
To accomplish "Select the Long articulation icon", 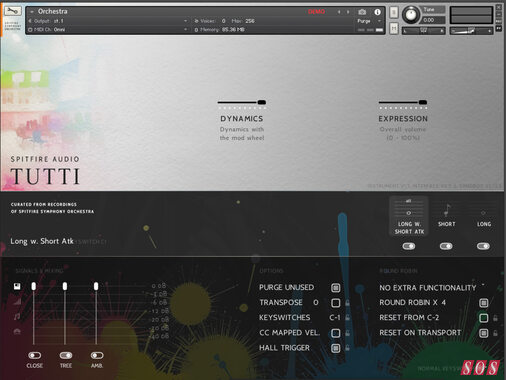I will [x=483, y=212].
